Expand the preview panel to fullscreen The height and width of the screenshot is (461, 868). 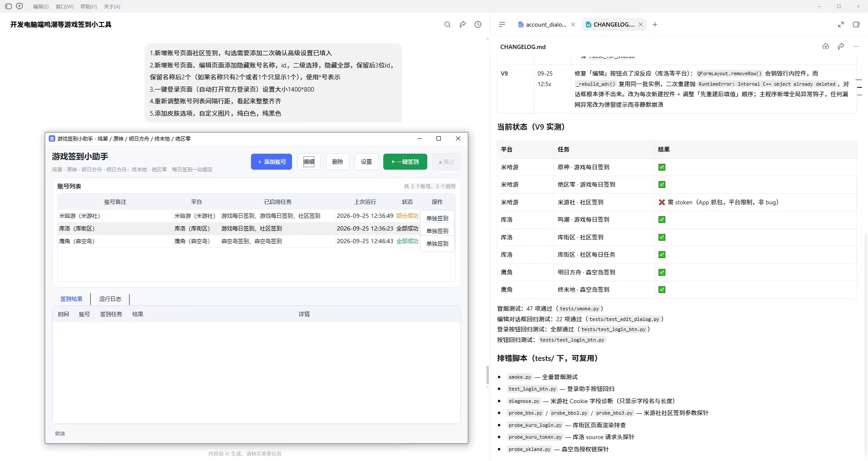pos(841,24)
